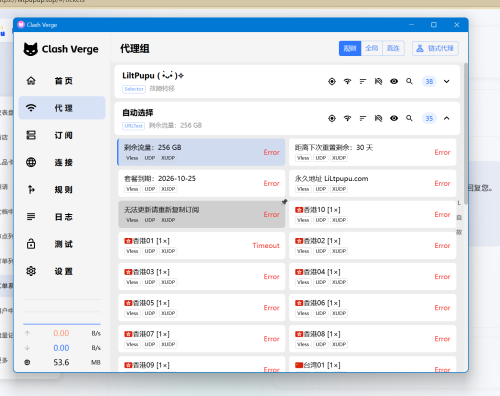Toggle eye visibility icon in 自动选择 group
This screenshot has width=500, height=396.
coord(394,118)
